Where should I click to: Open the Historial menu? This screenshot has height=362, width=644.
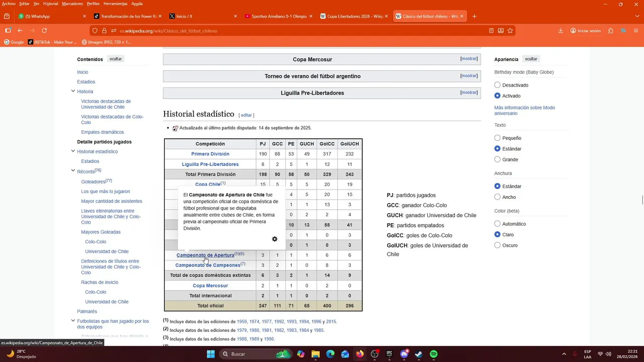(50, 4)
